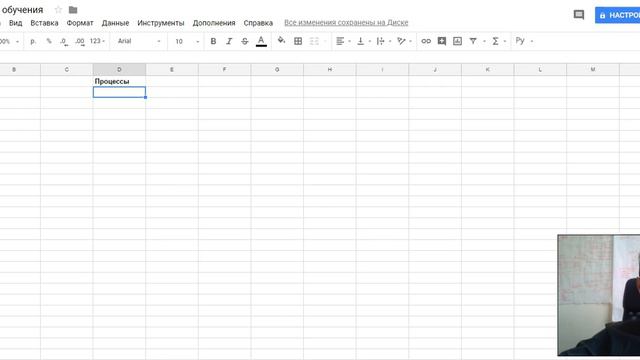Screen dimensions: 640x360
Task: Click 'Все изменения сохранены на Диске' link
Action: click(x=346, y=22)
